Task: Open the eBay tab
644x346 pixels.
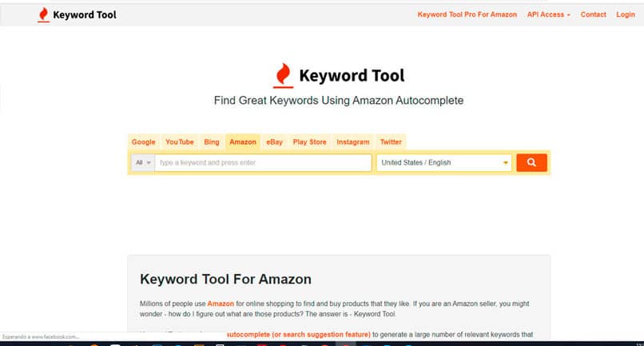Action: tap(275, 141)
